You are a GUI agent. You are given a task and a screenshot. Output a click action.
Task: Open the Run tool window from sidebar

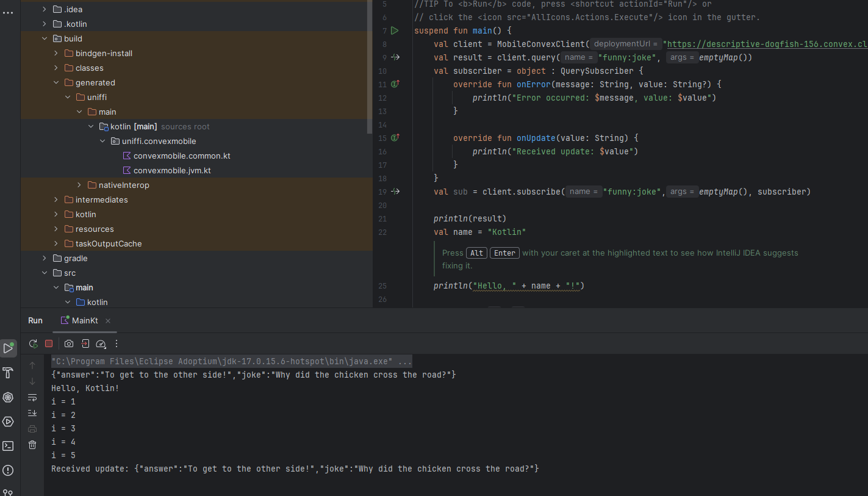click(8, 348)
